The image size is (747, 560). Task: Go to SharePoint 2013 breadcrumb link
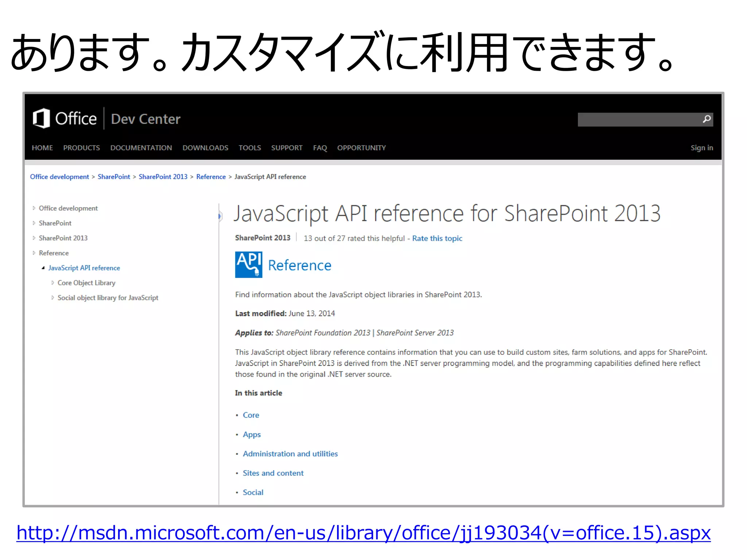tap(163, 177)
